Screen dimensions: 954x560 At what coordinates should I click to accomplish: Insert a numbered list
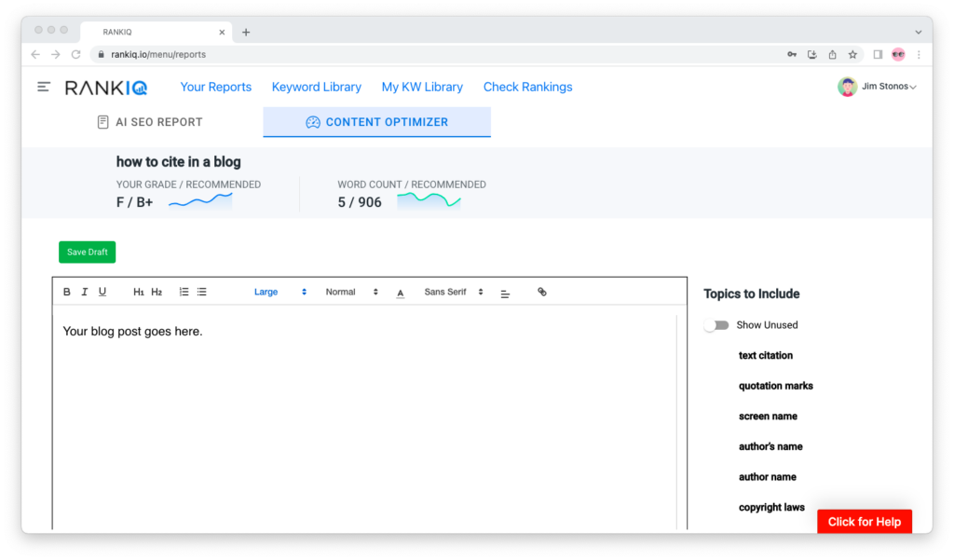184,292
